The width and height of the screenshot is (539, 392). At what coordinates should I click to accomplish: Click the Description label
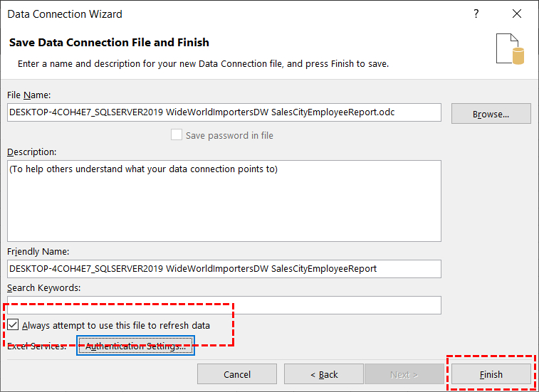click(31, 152)
